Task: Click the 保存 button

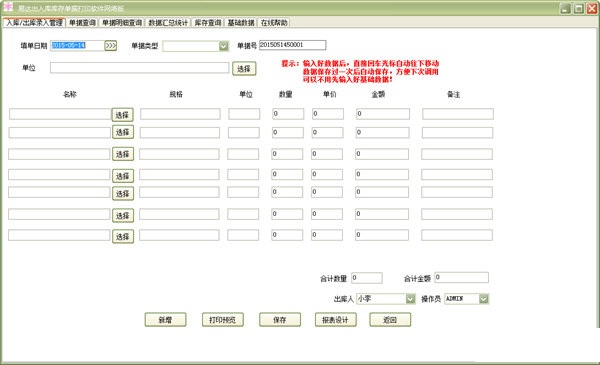Action: coord(280,320)
